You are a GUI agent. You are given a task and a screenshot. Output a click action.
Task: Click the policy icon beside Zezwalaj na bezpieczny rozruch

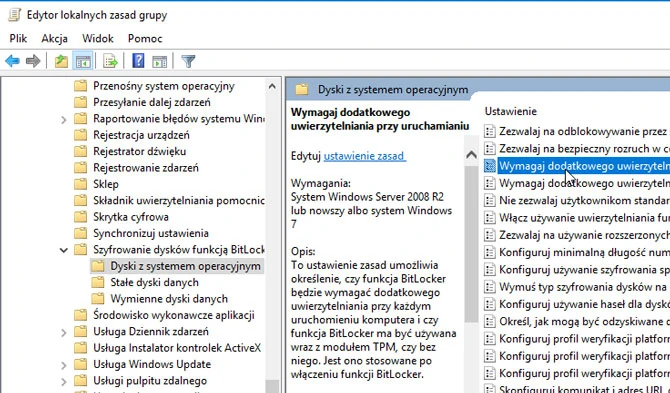[x=490, y=149]
